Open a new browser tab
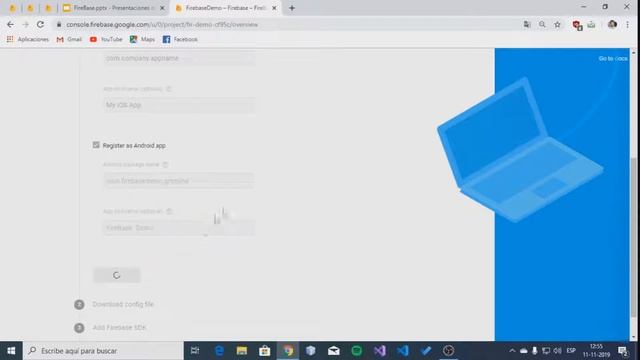The image size is (640, 360). 292,8
